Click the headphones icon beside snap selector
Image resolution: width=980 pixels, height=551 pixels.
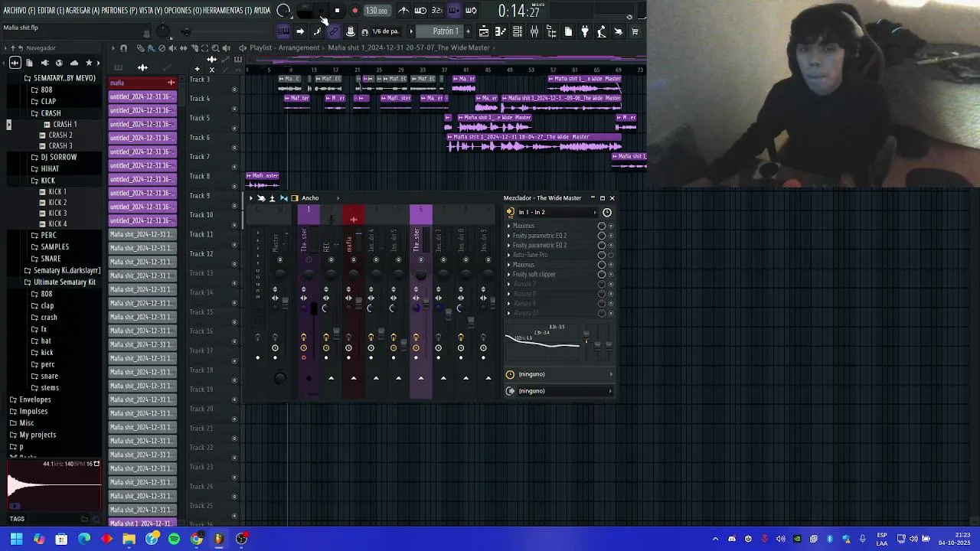coord(364,31)
